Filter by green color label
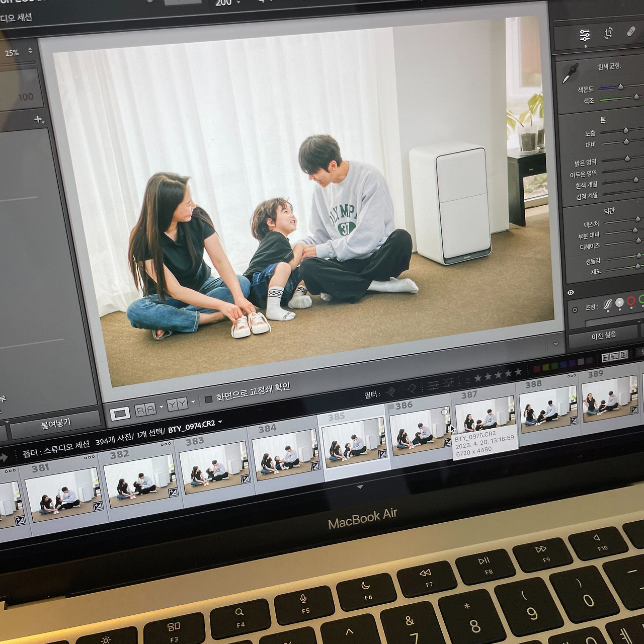The image size is (644, 644). click(x=554, y=366)
